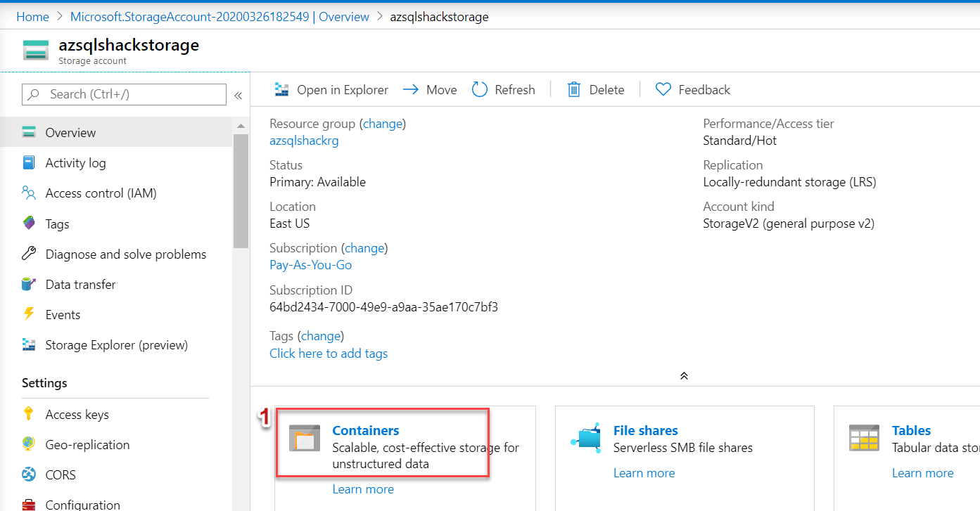This screenshot has width=980, height=511.
Task: Open Geo-replication settings
Action: click(87, 444)
